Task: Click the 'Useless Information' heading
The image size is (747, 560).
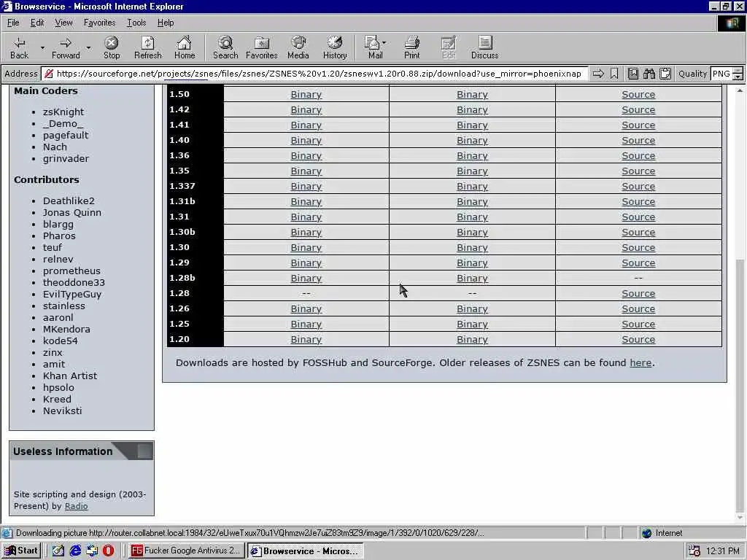Action: 63,451
